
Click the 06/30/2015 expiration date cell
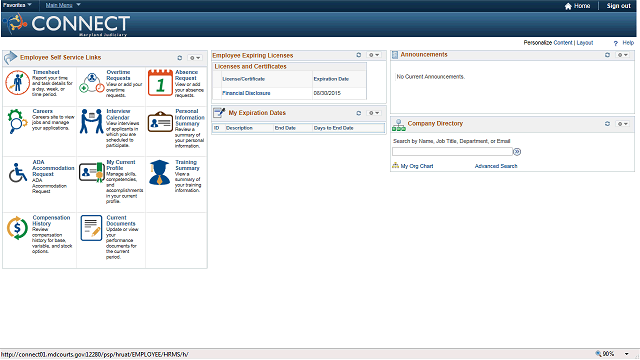(327, 93)
